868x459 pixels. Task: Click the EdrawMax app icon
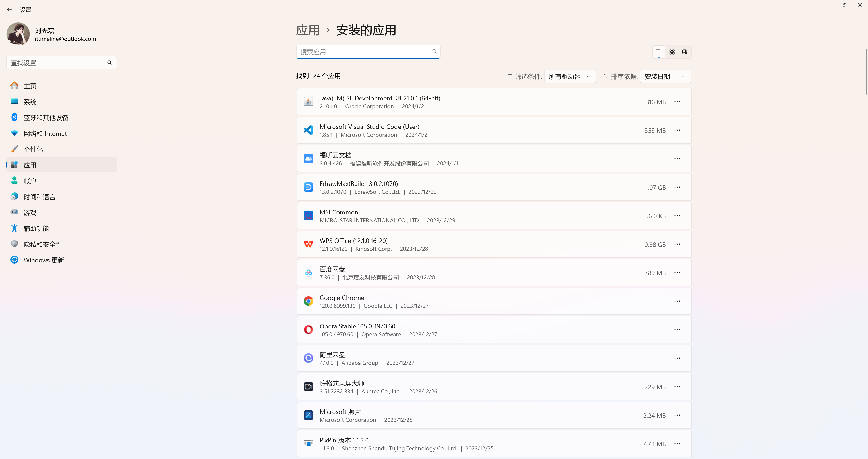point(308,187)
